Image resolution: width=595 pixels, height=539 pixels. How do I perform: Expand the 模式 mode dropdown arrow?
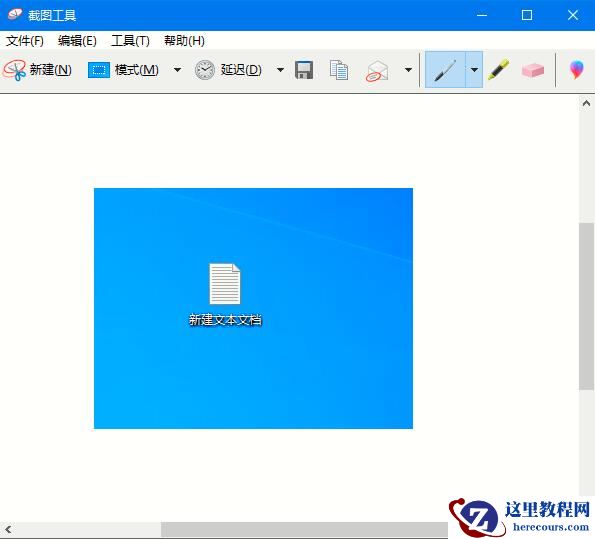(x=177, y=70)
